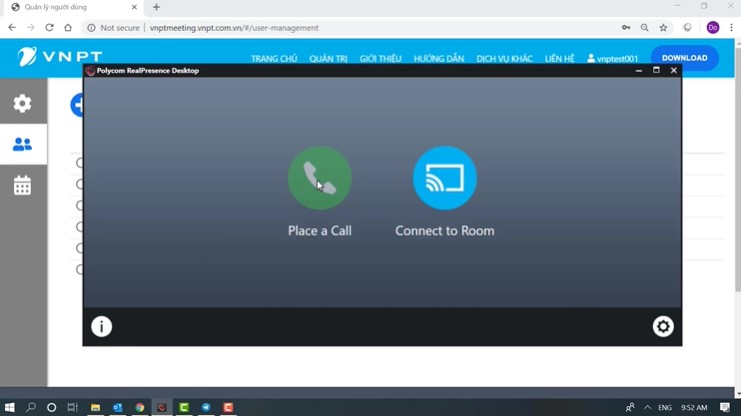
Task: Open the LIÊN HỆ link
Action: [559, 59]
